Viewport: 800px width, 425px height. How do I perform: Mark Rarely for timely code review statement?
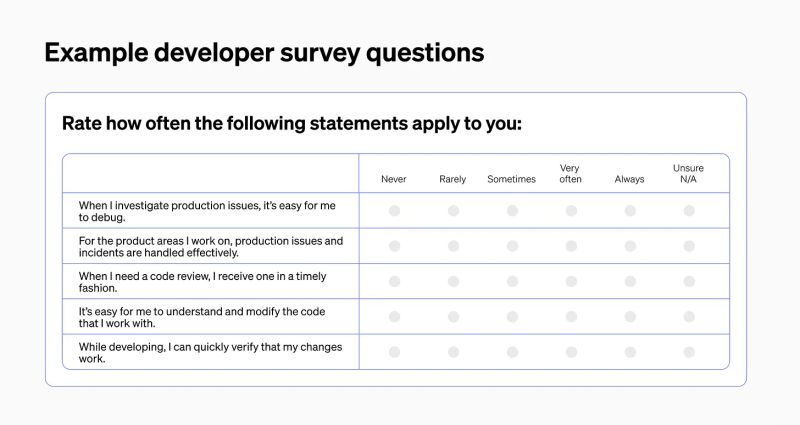pyautogui.click(x=453, y=281)
